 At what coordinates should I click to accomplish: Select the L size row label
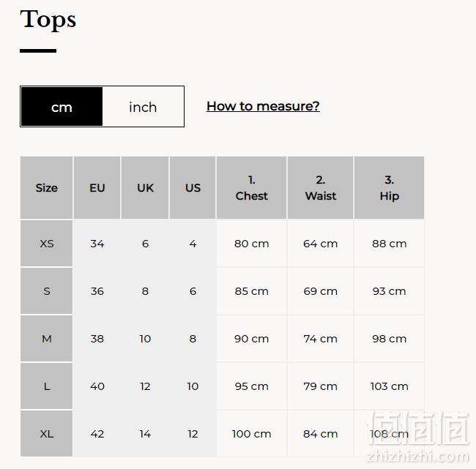(x=46, y=386)
